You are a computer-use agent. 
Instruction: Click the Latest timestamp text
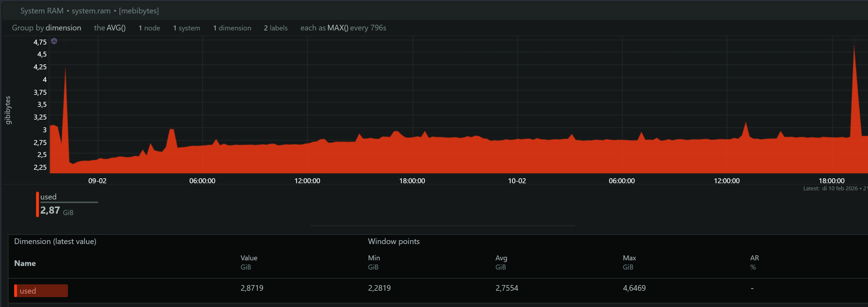click(x=835, y=189)
